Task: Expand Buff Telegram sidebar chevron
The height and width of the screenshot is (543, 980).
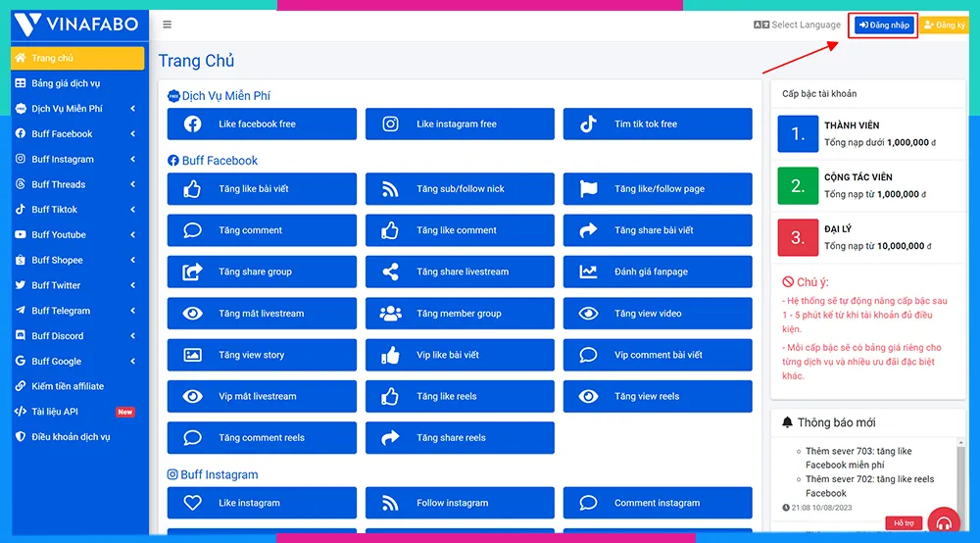Action: (132, 311)
